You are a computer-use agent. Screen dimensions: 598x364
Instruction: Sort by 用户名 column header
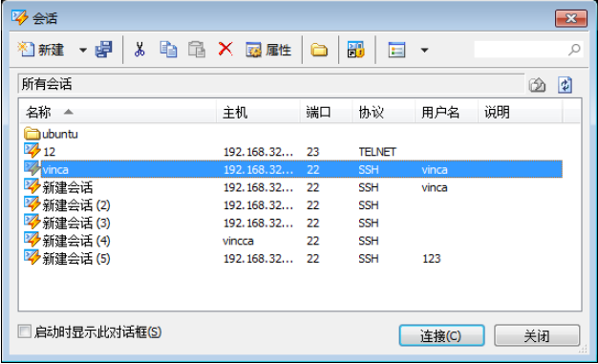(446, 112)
